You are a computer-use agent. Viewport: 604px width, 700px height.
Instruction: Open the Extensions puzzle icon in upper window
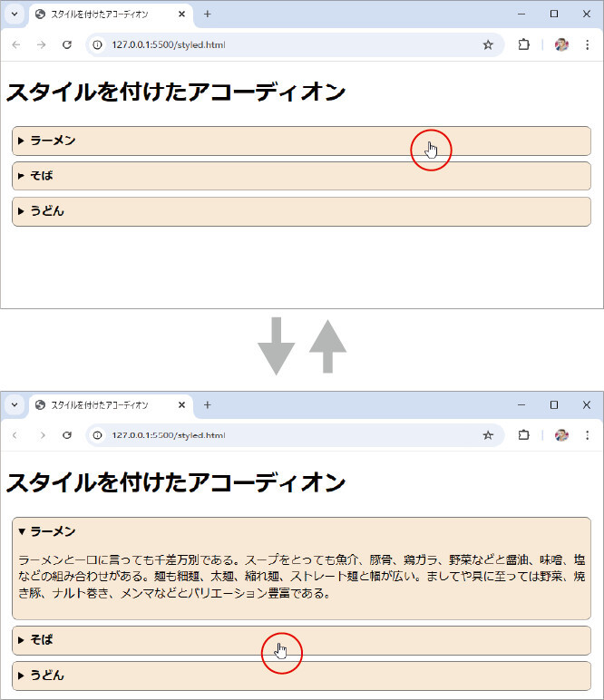[523, 44]
